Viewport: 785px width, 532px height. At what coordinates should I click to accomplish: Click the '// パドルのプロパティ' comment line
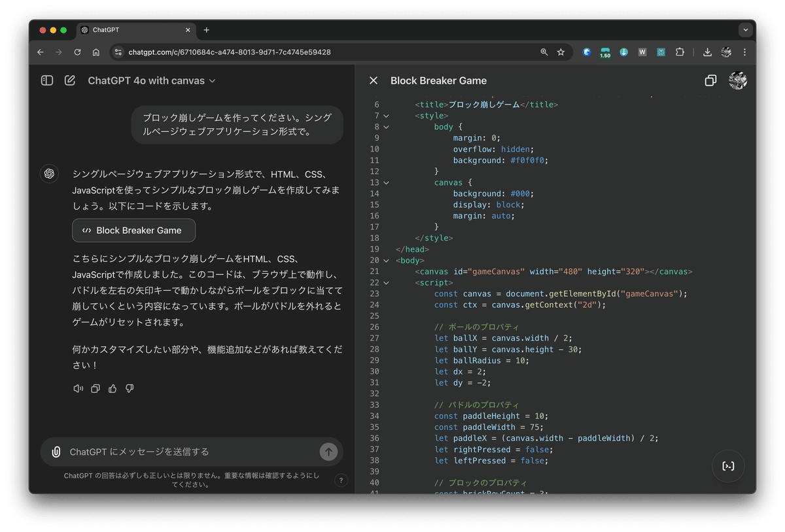pos(476,405)
